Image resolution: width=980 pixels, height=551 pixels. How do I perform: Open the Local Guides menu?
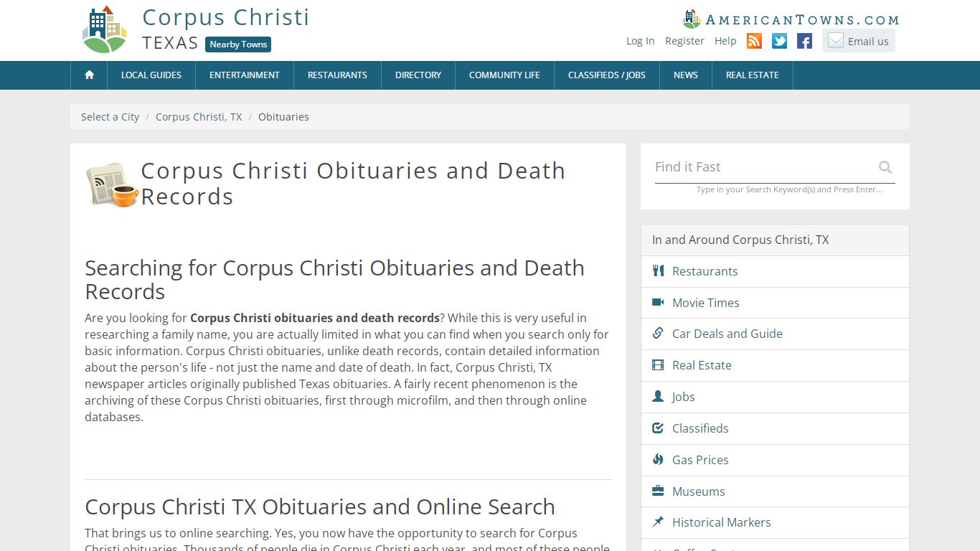coord(151,75)
